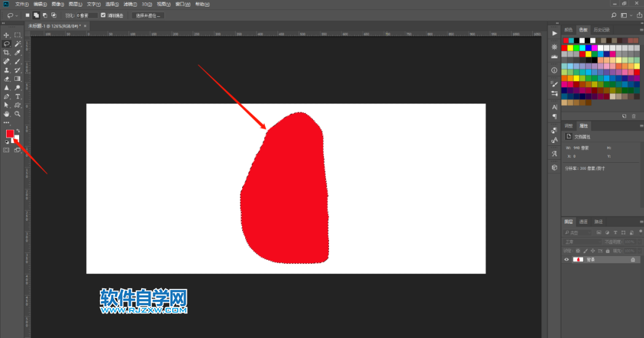
Task: Toggle layer filtering switch on Layers panel
Action: click(x=640, y=232)
